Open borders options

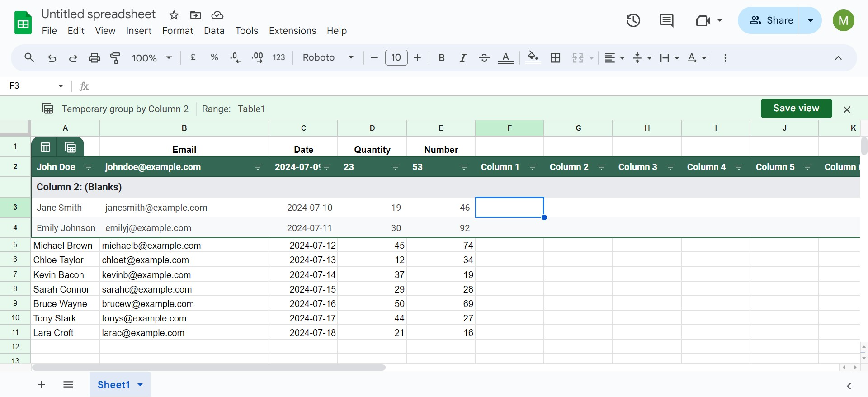click(555, 58)
